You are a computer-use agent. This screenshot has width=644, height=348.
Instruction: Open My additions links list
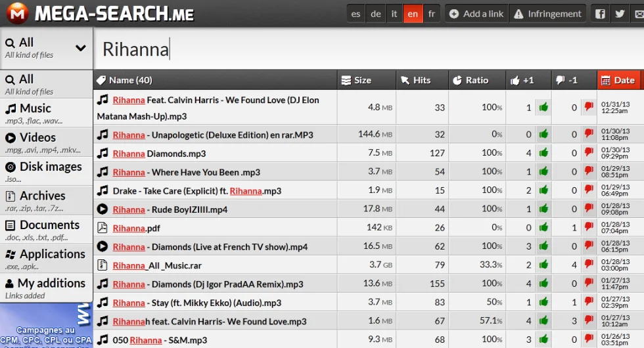click(46, 288)
